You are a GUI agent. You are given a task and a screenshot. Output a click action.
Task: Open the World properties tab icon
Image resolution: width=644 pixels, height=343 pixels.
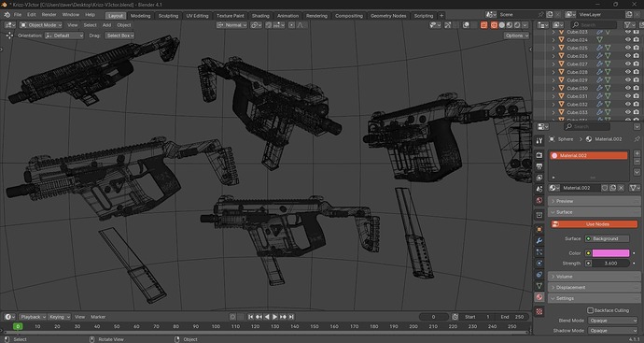click(539, 200)
